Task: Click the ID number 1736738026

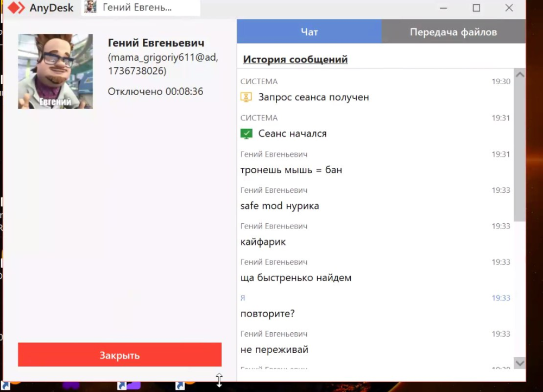Action: pyautogui.click(x=135, y=71)
